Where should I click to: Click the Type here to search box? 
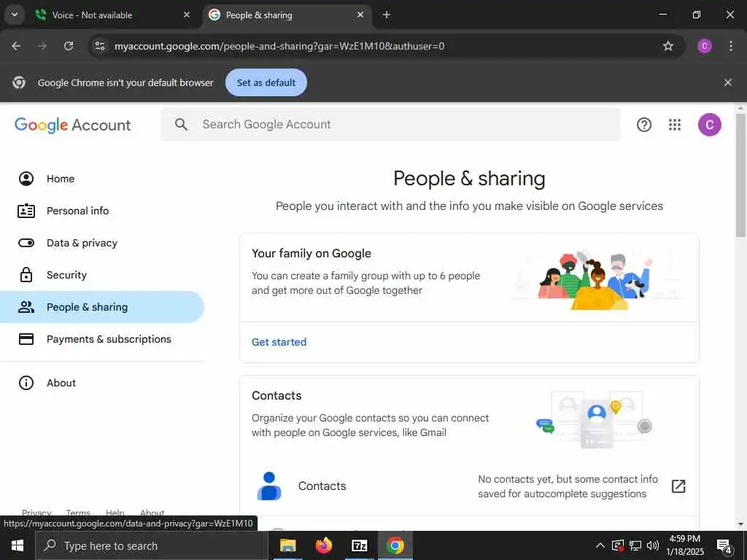click(152, 545)
